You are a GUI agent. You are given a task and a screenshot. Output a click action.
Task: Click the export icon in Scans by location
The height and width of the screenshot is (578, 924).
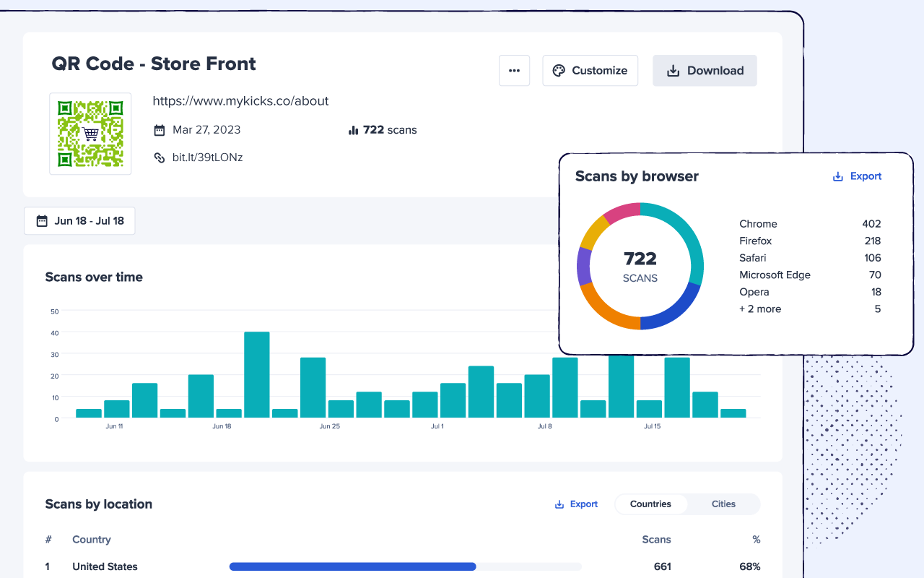[x=559, y=504]
